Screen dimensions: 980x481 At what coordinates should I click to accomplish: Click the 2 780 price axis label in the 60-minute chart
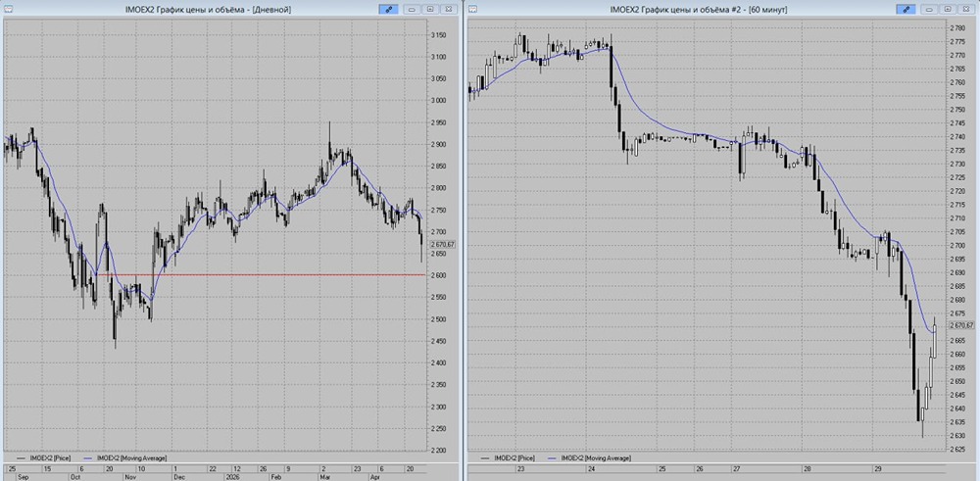pyautogui.click(x=958, y=27)
